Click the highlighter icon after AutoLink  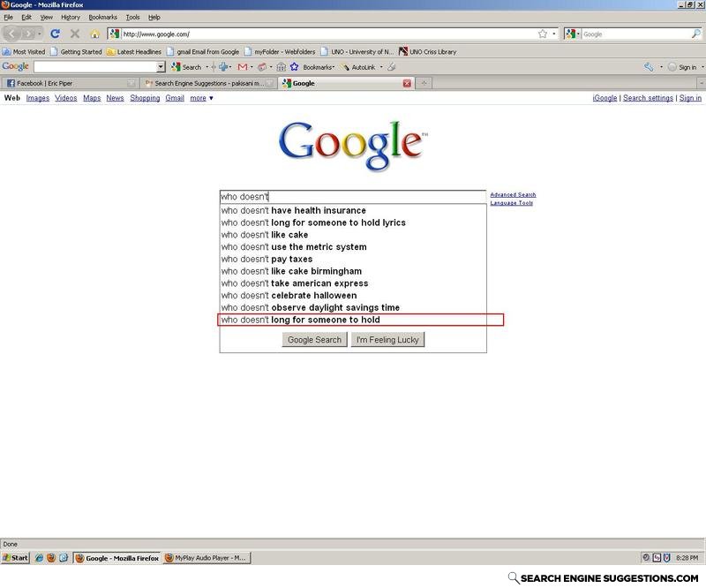tap(392, 67)
